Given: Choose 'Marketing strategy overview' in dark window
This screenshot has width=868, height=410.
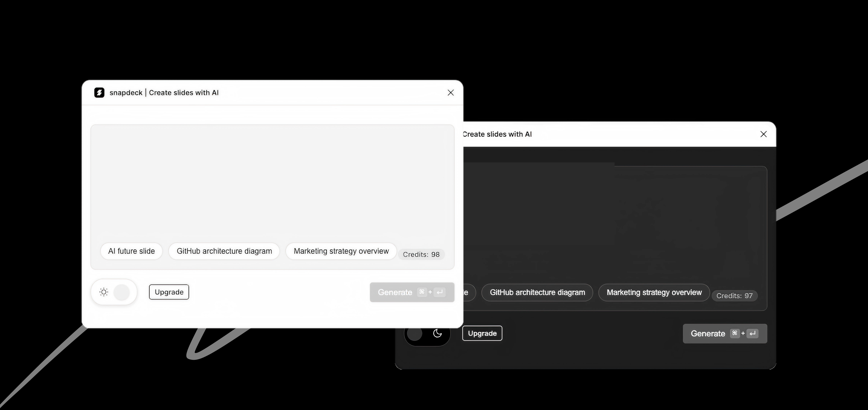Looking at the screenshot, I should [654, 292].
